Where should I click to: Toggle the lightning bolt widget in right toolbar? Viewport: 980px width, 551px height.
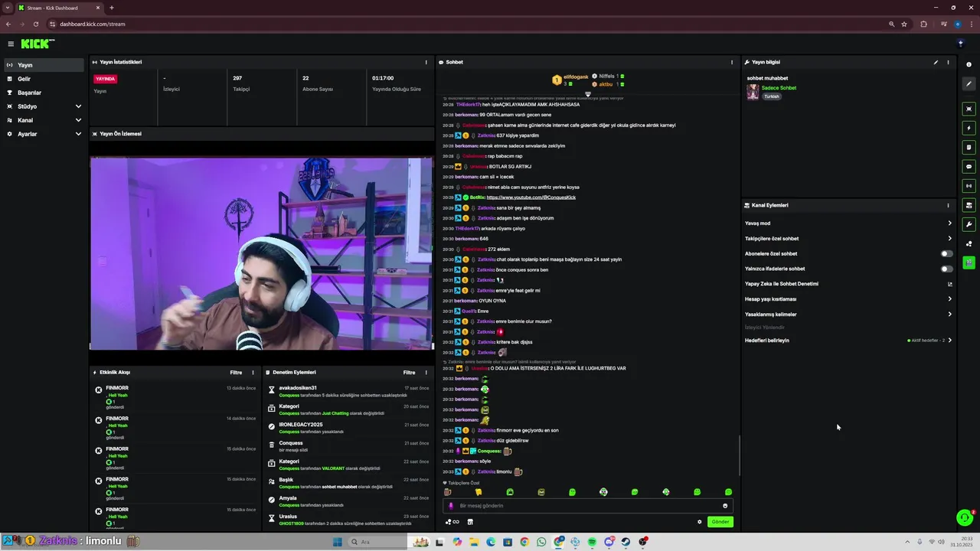(969, 128)
